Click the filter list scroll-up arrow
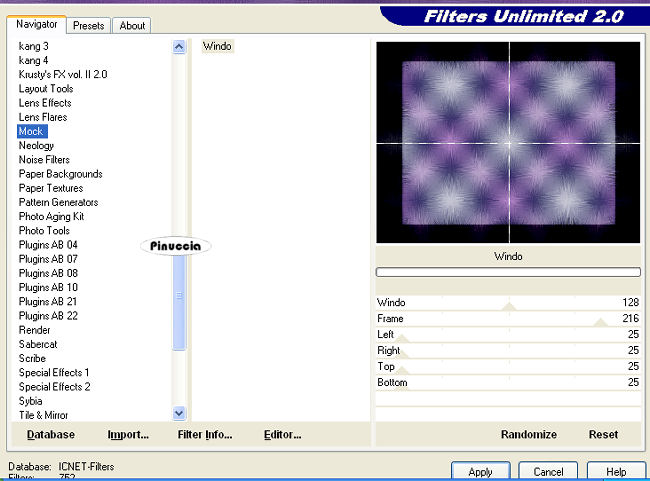The height and width of the screenshot is (481, 650). pos(179,47)
